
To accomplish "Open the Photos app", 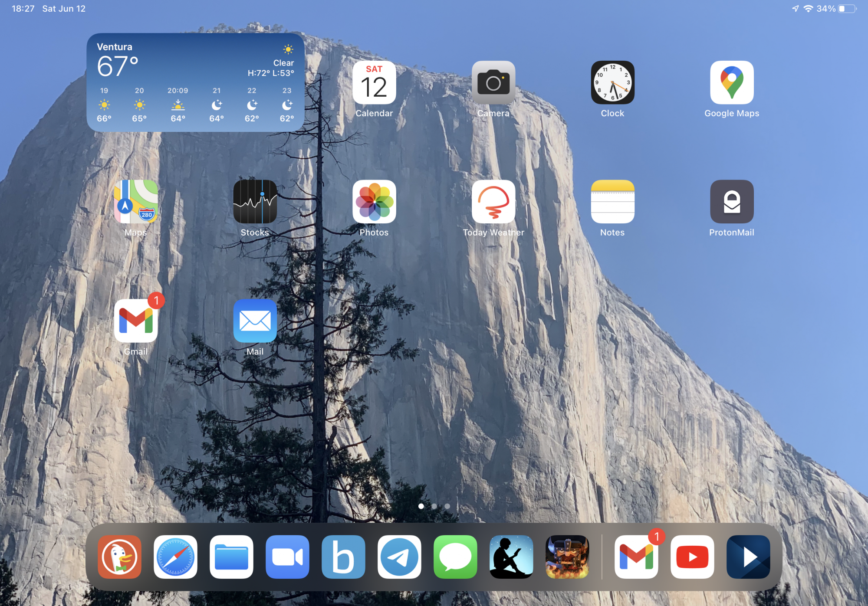I will coord(374,202).
